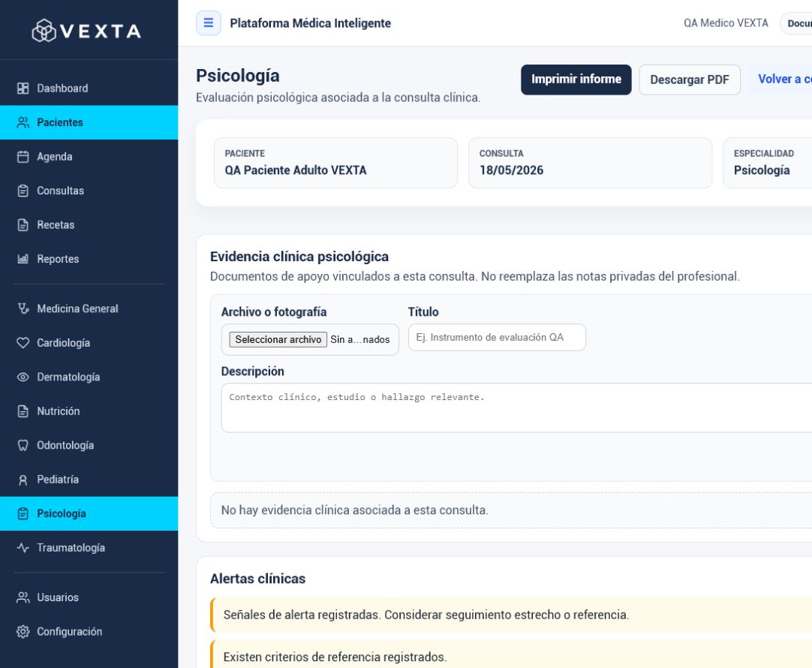Click the Configuración gear icon
Image resolution: width=812 pixels, height=668 pixels.
point(23,632)
